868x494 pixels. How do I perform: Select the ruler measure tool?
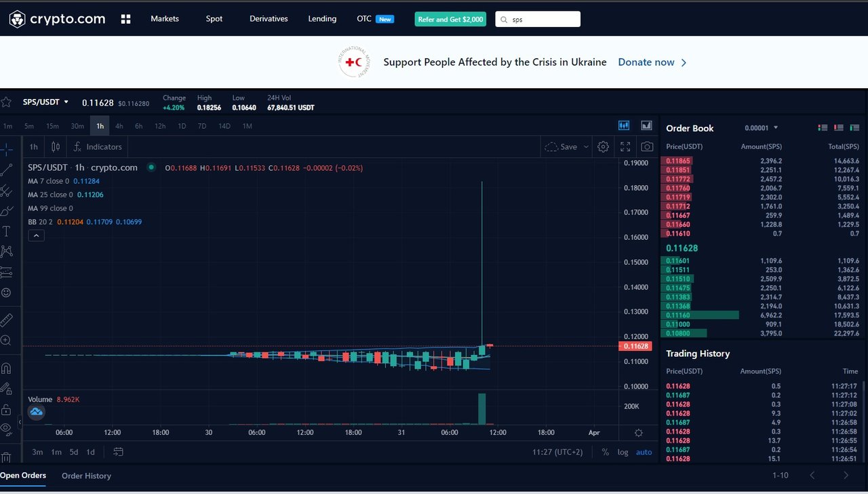6,319
